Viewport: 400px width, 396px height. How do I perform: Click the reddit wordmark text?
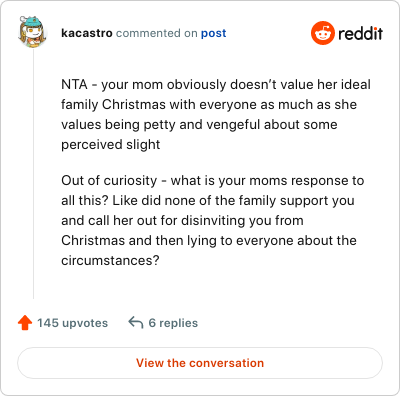360,33
